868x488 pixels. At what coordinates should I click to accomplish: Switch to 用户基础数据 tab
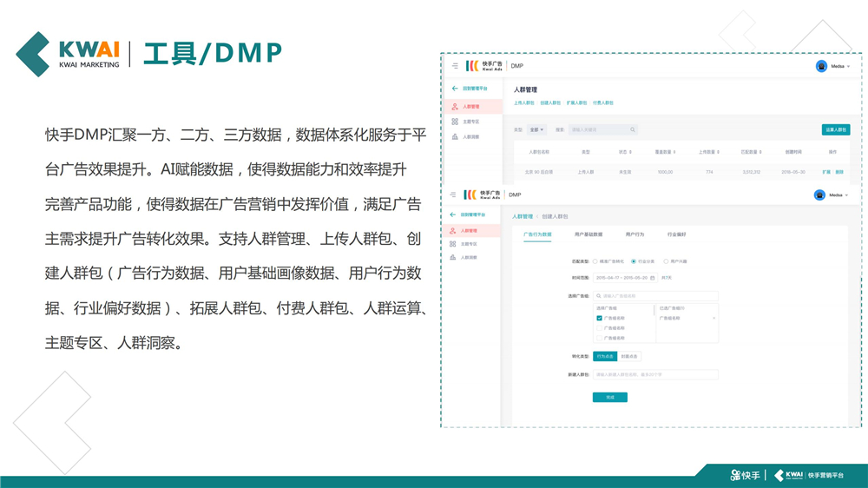589,234
